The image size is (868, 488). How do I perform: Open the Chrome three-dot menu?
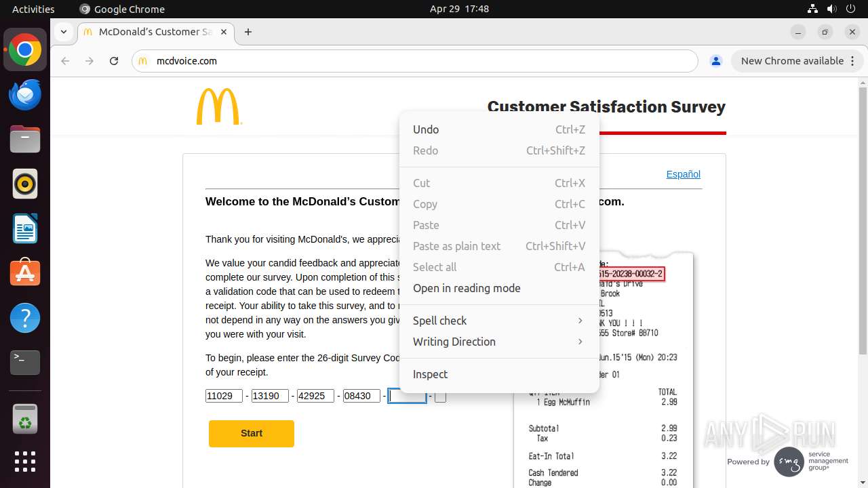(x=853, y=61)
